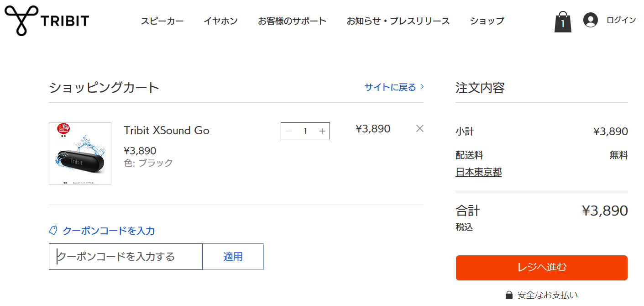Open the イヤホン menu

click(x=220, y=21)
